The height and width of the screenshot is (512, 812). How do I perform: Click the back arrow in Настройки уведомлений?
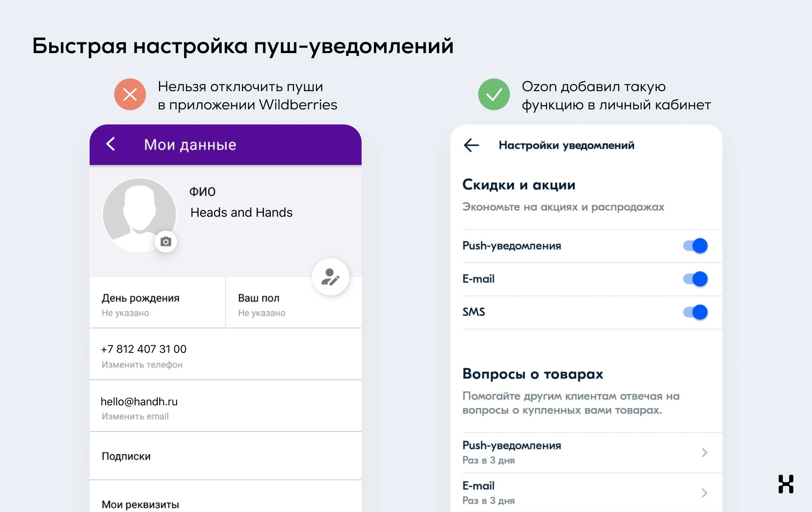click(471, 145)
